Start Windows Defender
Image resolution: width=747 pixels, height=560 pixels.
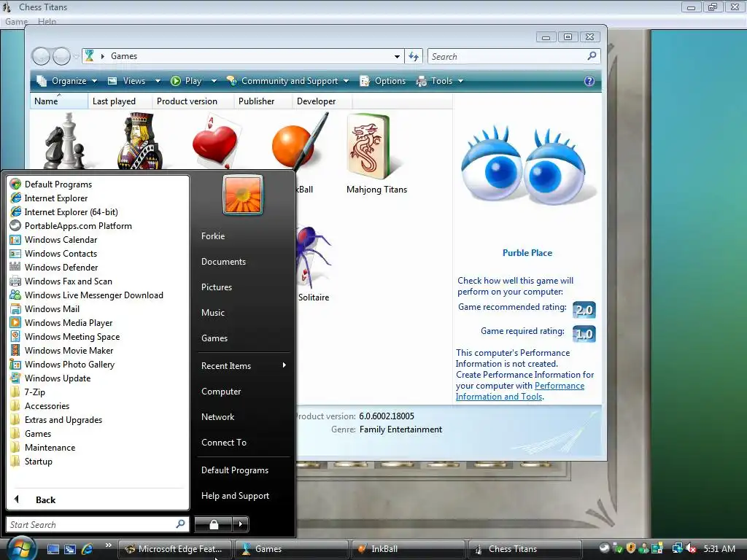point(61,267)
